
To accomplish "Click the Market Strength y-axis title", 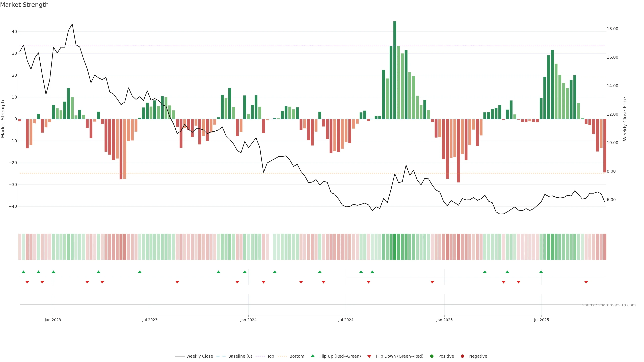I will coord(3,119).
